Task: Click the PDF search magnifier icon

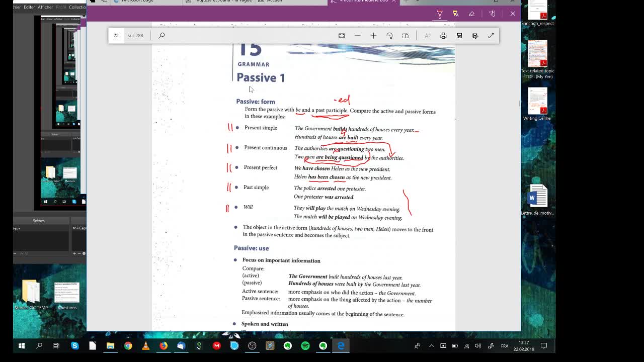Action: 162,36
